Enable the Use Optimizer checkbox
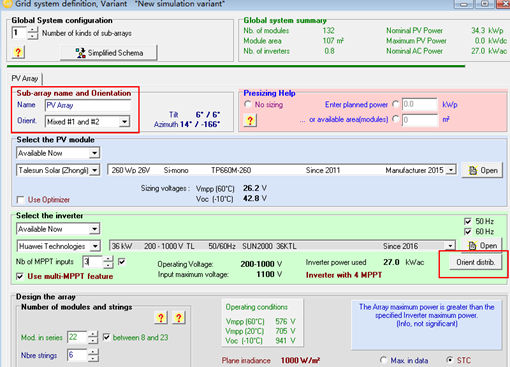 (21, 200)
